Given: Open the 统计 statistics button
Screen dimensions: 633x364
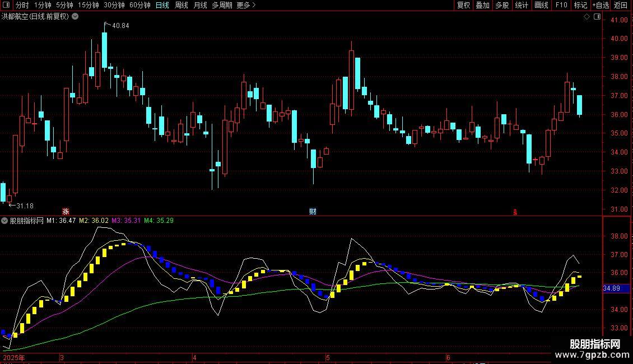Looking at the screenshot, I should (522, 5).
